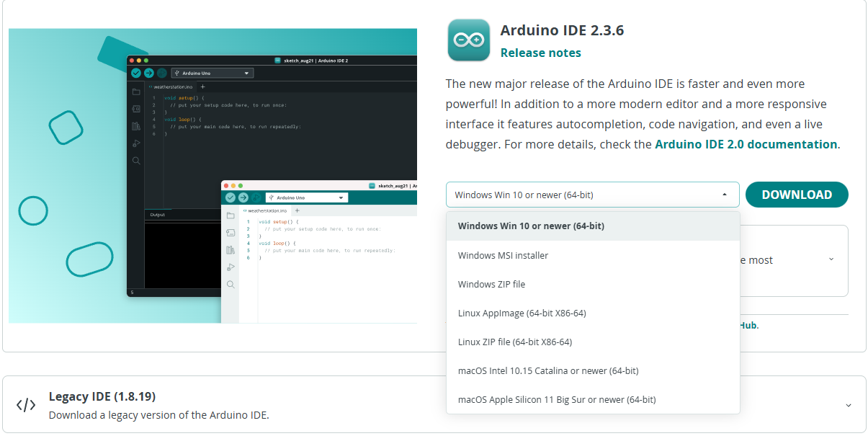
Task: Open the Arduino IDE 2.0 documentation link
Action: (746, 144)
